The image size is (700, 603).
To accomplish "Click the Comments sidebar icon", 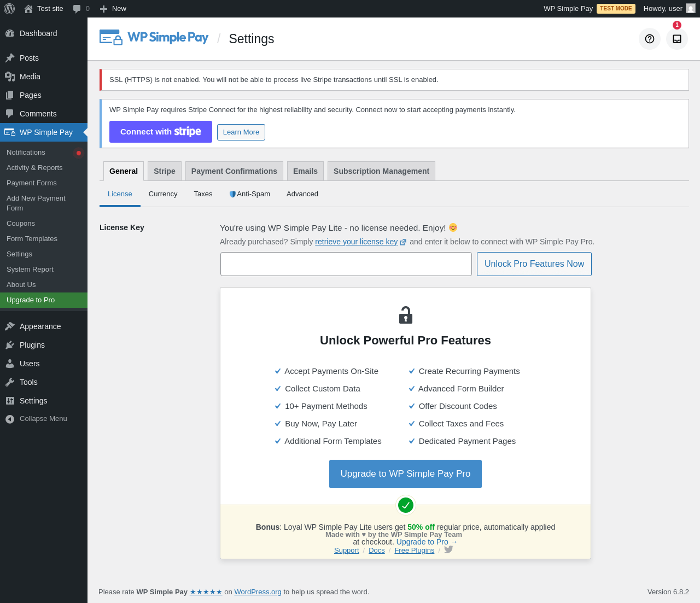I will 10,114.
